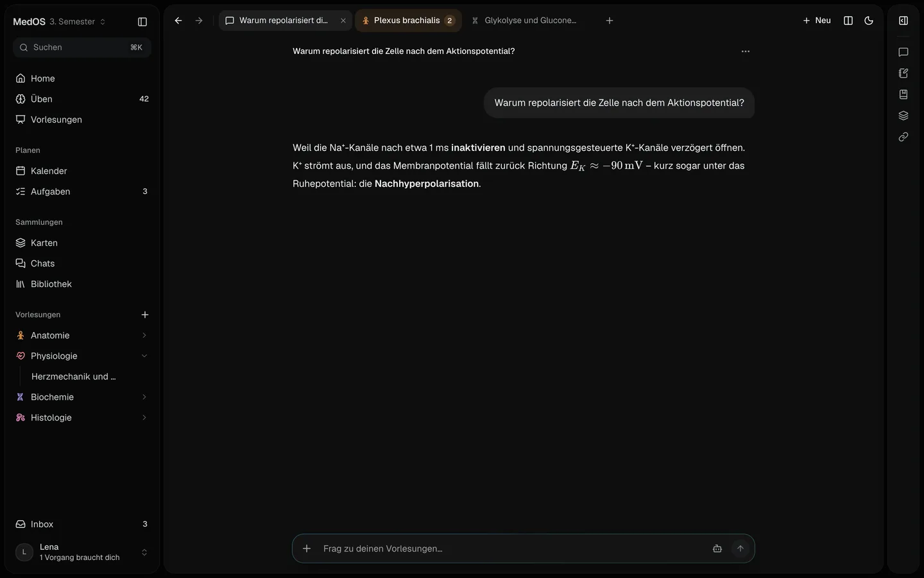Open notes edit icon in right rail

[903, 73]
